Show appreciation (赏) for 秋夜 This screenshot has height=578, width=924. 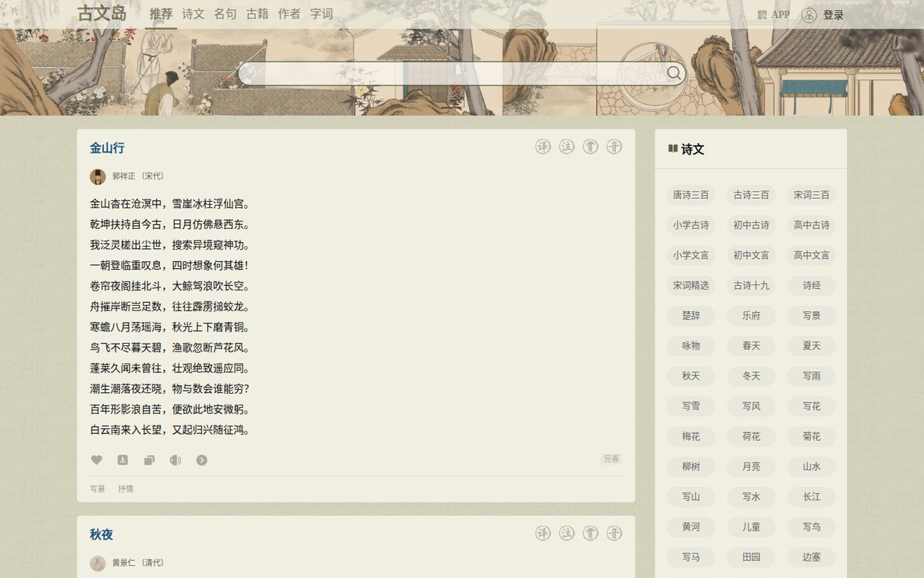point(591,533)
